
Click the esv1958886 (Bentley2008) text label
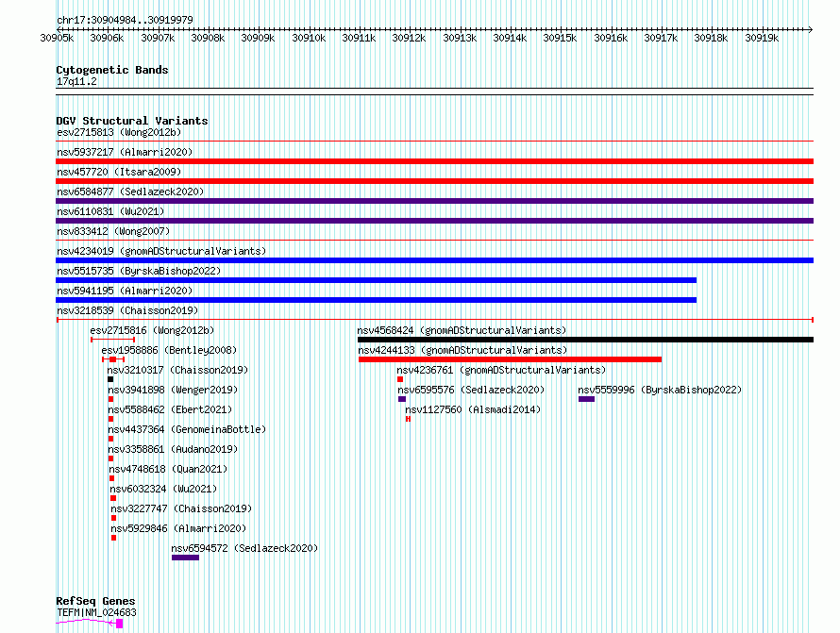[169, 350]
